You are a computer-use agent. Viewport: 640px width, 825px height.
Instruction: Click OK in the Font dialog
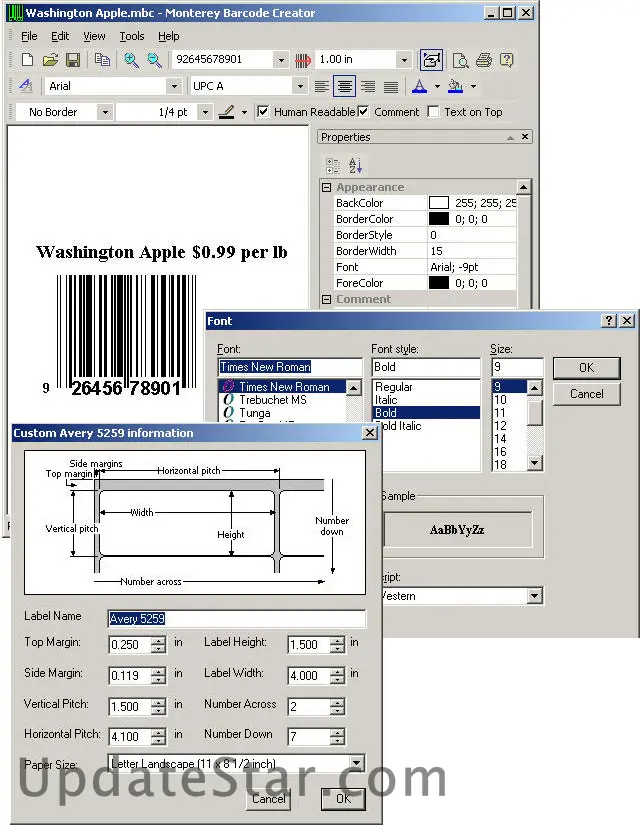(586, 368)
